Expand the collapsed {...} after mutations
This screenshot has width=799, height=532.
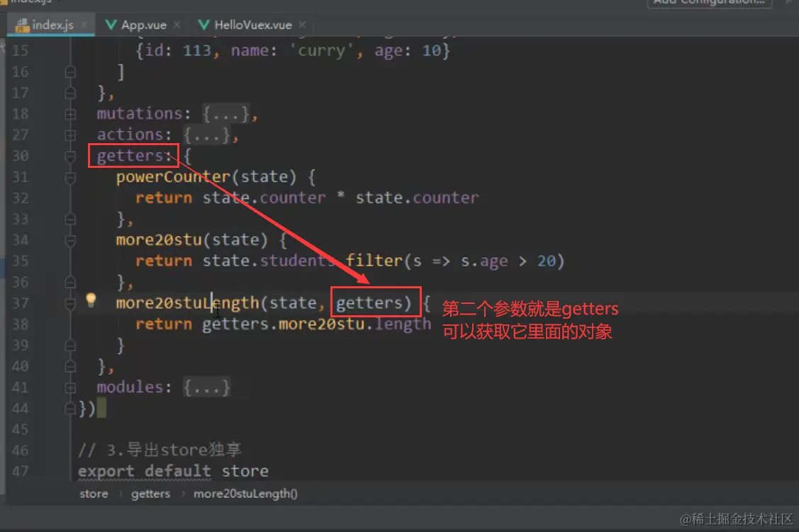225,113
